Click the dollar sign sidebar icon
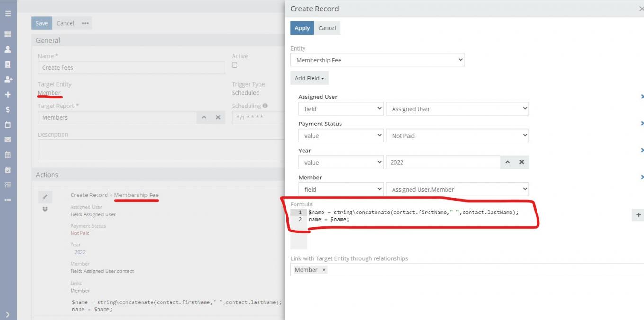The image size is (644, 320). pos(8,109)
